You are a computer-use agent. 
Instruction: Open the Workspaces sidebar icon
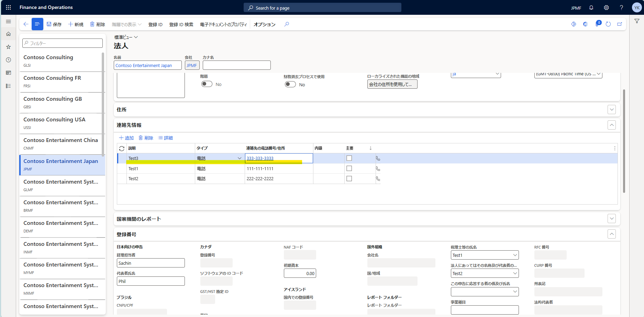9,73
